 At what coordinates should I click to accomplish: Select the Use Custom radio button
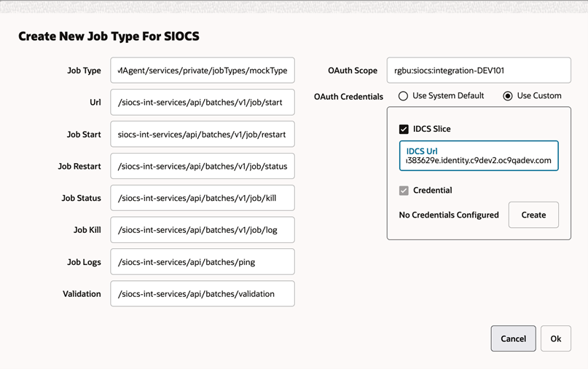508,96
